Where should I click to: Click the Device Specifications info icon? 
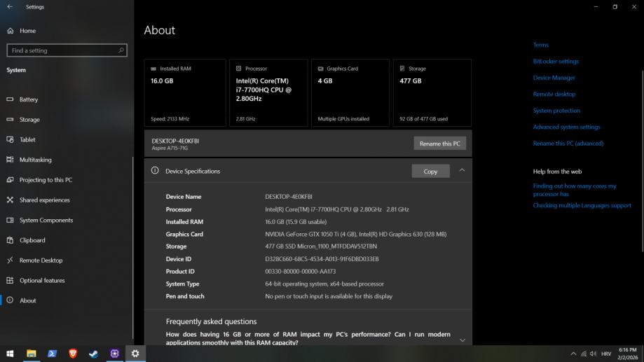[155, 170]
